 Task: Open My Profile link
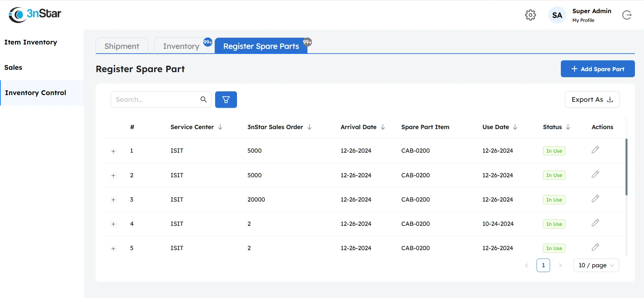click(x=583, y=20)
